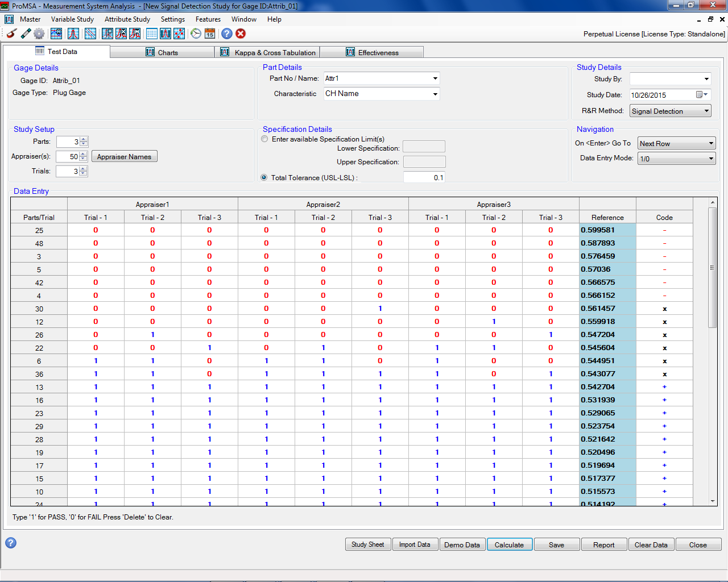This screenshot has width=728, height=582.
Task: Click the Parts count stepper
Action: [x=84, y=142]
